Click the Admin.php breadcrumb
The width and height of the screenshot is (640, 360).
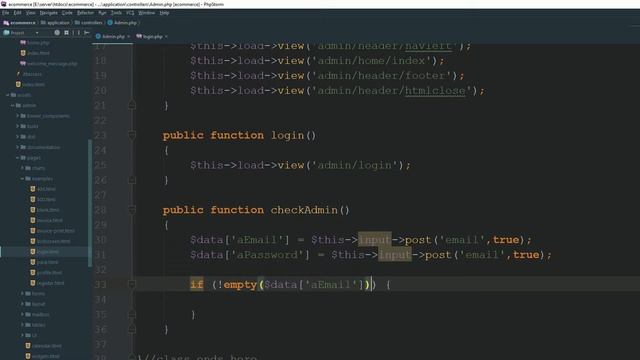(122, 23)
